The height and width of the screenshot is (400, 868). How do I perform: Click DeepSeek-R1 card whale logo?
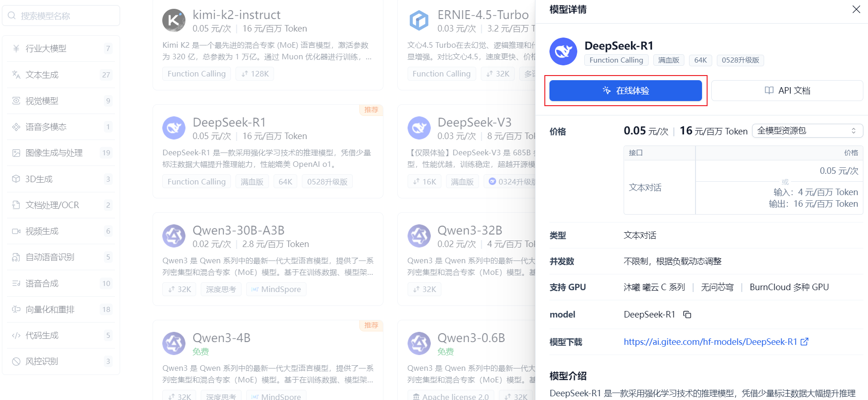174,128
